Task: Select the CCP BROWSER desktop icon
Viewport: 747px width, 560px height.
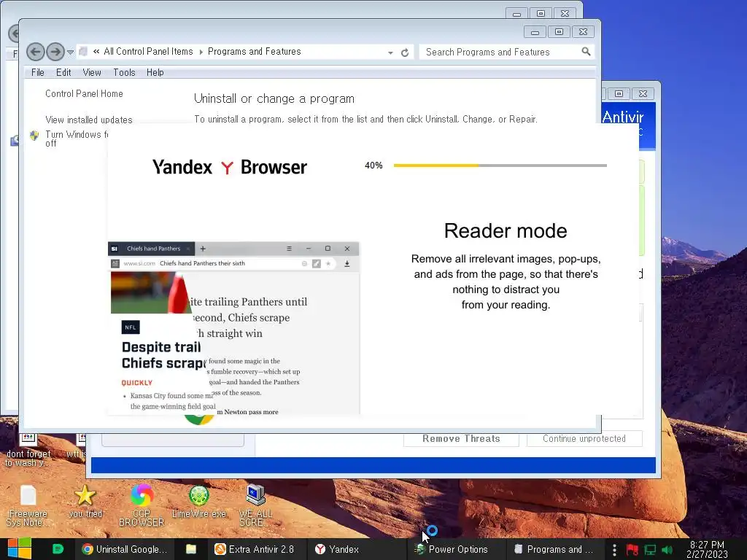Action: [142, 505]
